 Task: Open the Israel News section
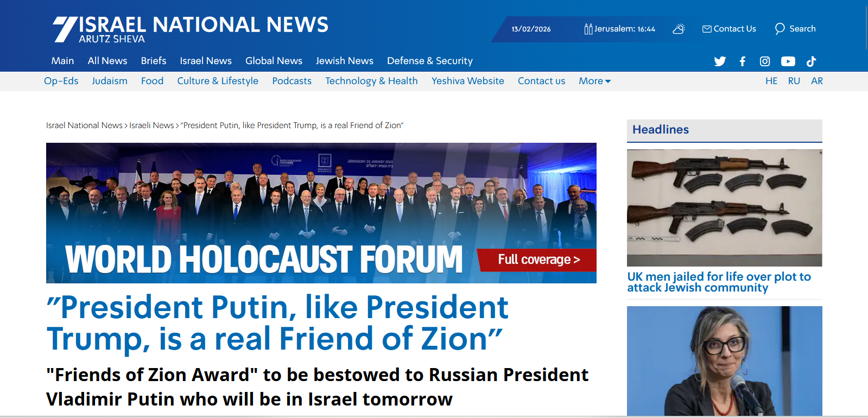(206, 61)
